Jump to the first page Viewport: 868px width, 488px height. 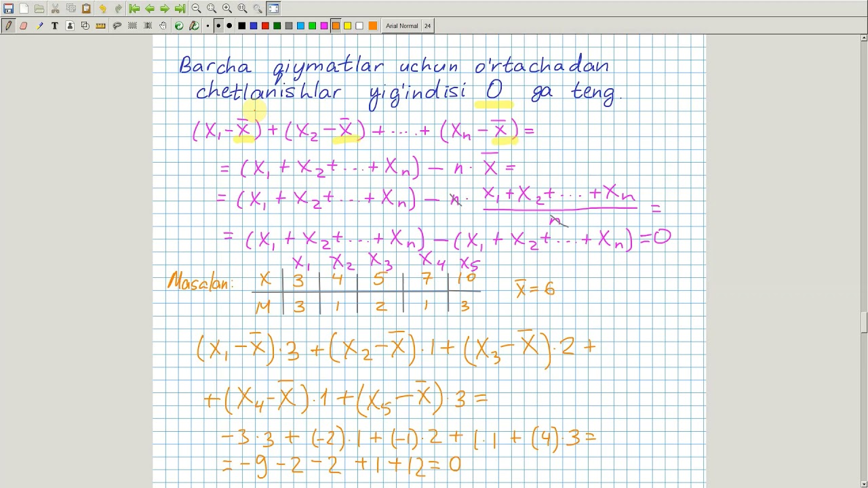134,9
